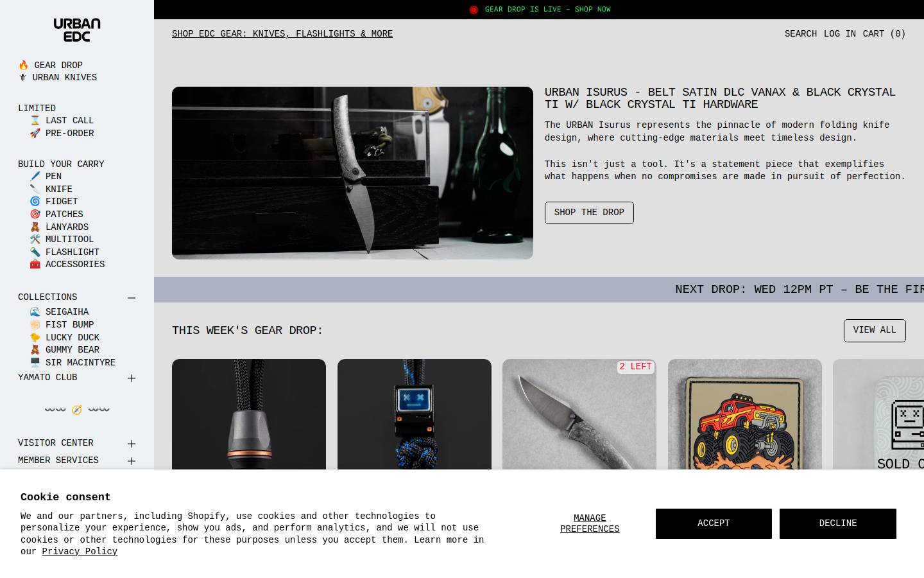The height and width of the screenshot is (578, 924).
Task: Click the bear icon beside Lanyards
Action: click(35, 227)
